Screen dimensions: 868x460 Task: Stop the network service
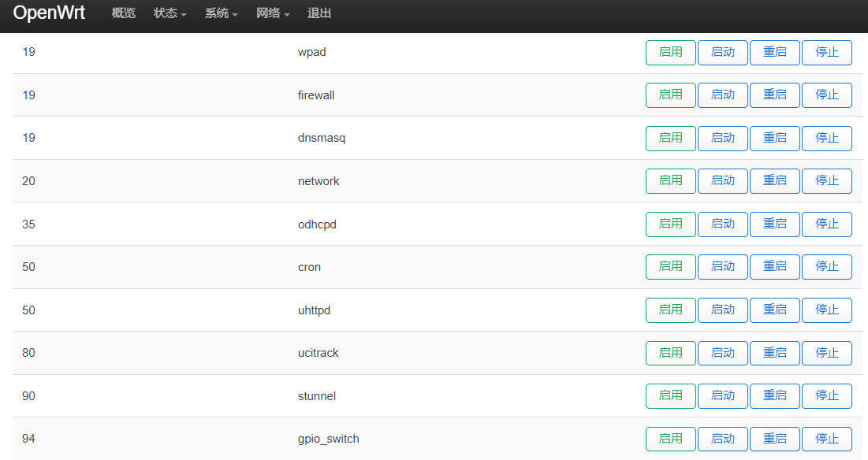point(826,181)
